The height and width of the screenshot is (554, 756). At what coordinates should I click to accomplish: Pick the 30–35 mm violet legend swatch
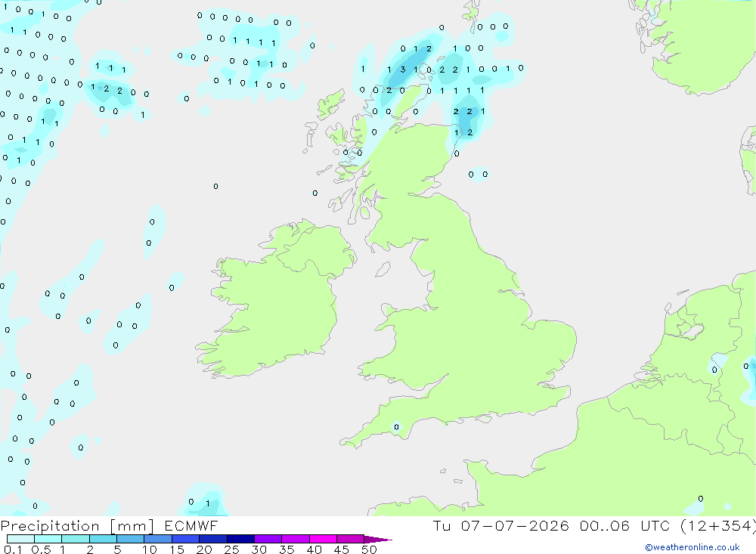click(x=268, y=539)
